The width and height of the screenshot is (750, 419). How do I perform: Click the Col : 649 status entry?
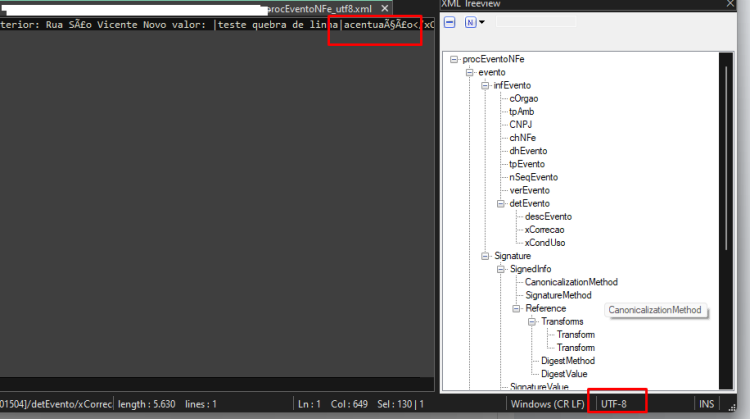[x=349, y=404]
